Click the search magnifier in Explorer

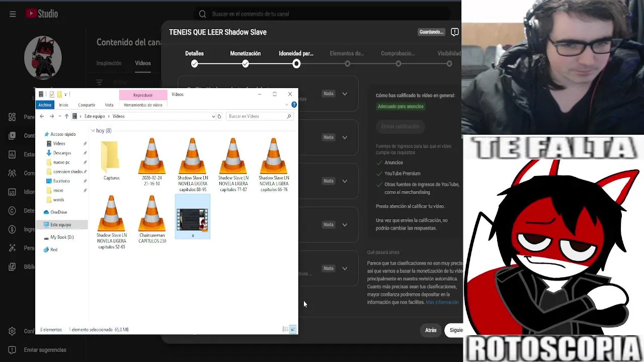pos(289,116)
